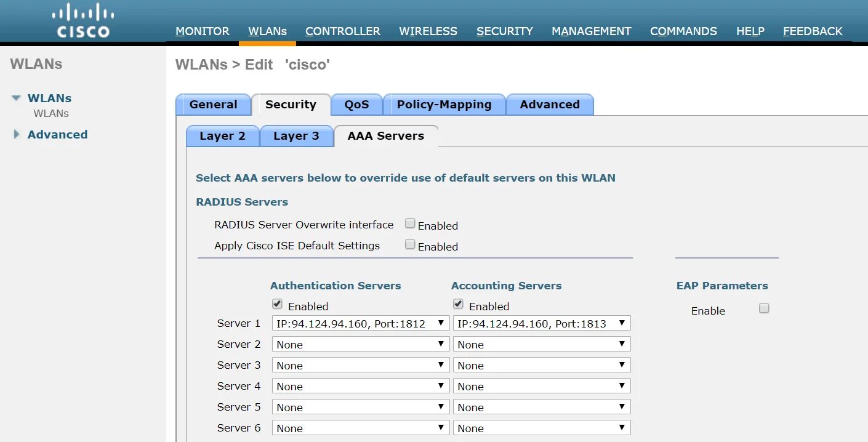Switch to the General tab
Viewport: 868px width, 442px height.
213,105
